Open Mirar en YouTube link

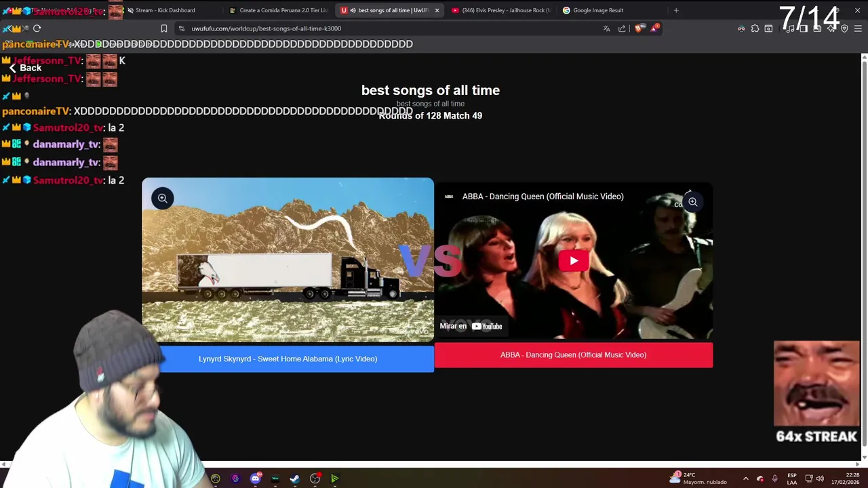point(471,326)
